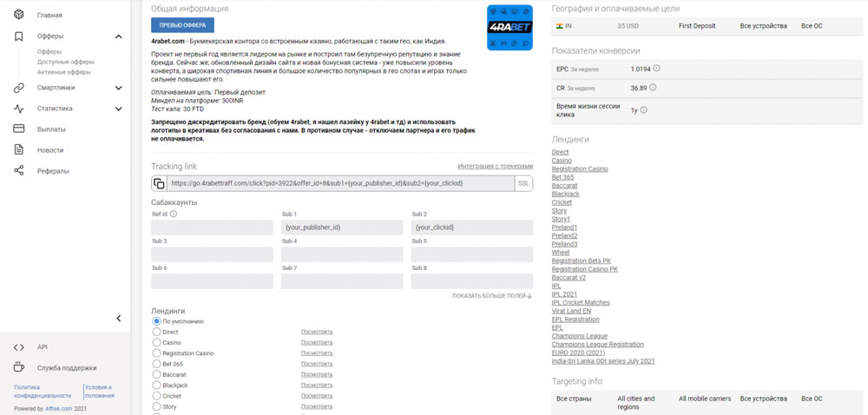This screenshot has width=868, height=415.
Task: Select the Cricket landing radio button
Action: coord(156,396)
